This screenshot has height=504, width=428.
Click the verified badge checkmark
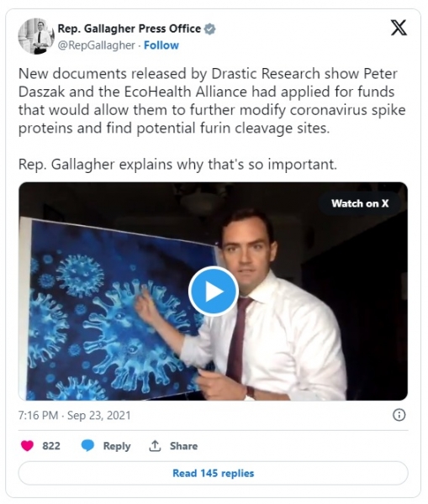click(x=210, y=29)
